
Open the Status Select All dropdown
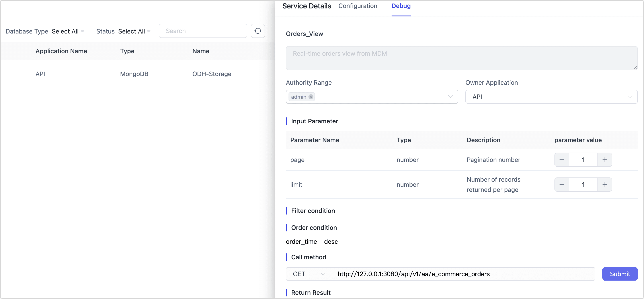click(x=134, y=31)
